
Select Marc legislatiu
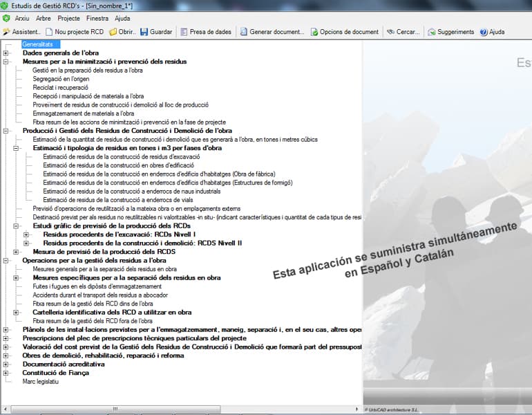[41, 382]
